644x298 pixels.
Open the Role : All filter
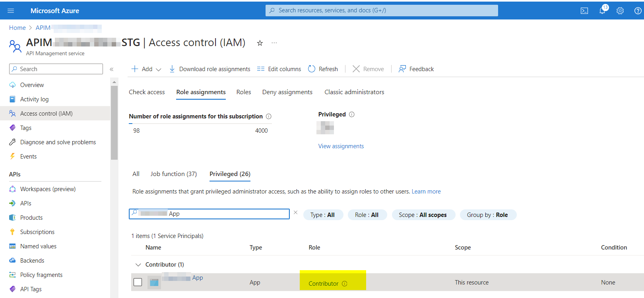tap(367, 215)
